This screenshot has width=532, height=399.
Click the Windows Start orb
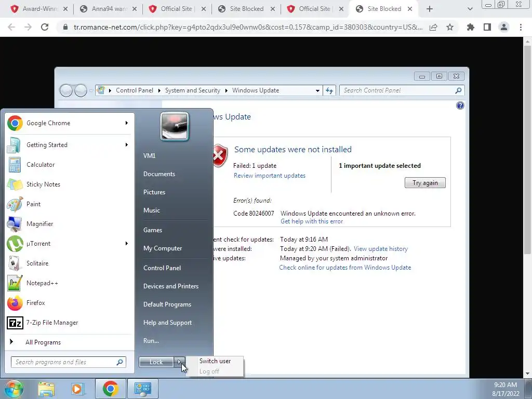pos(13,389)
